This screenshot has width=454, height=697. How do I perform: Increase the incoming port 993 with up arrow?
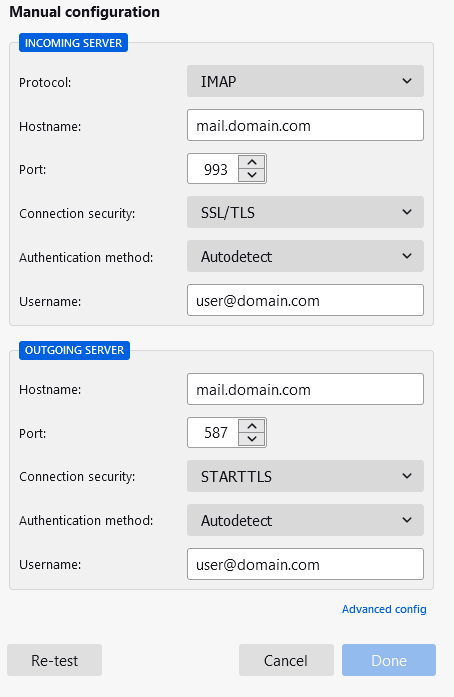[x=252, y=162]
